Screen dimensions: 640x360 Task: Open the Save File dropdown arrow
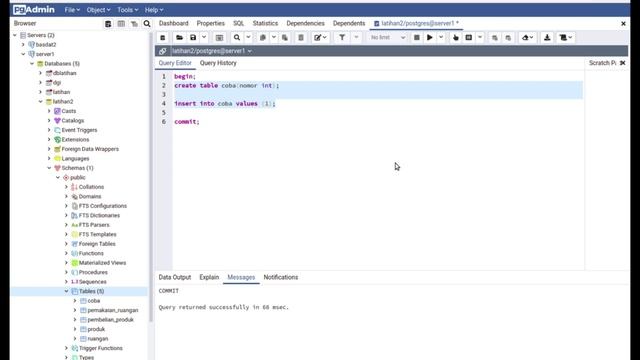coord(204,38)
